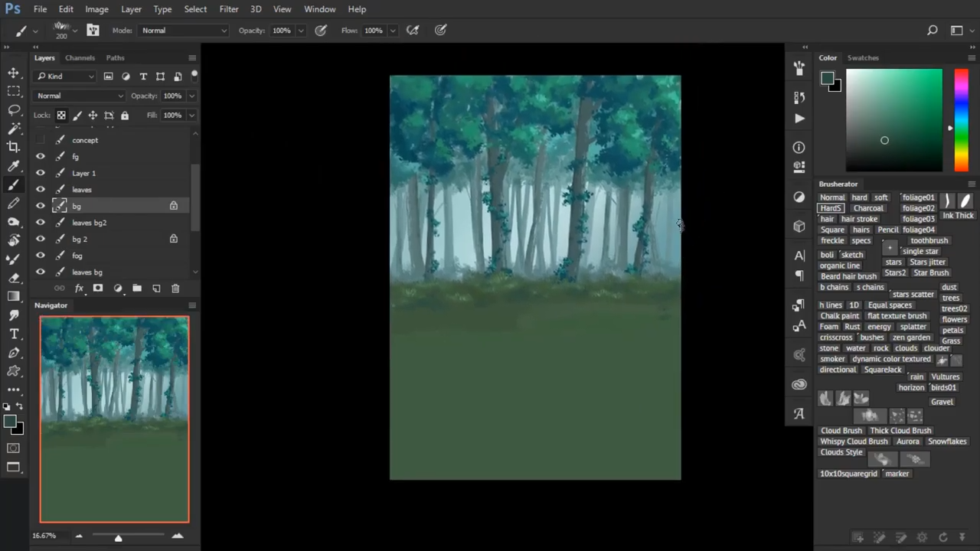This screenshot has height=551, width=980.
Task: Show the hidden concept layer
Action: tap(41, 140)
